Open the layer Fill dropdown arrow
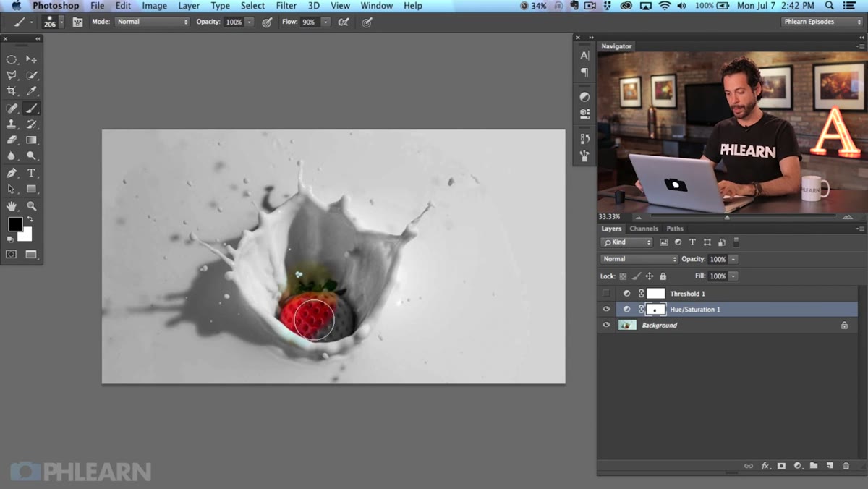Image resolution: width=868 pixels, height=489 pixels. tap(733, 276)
